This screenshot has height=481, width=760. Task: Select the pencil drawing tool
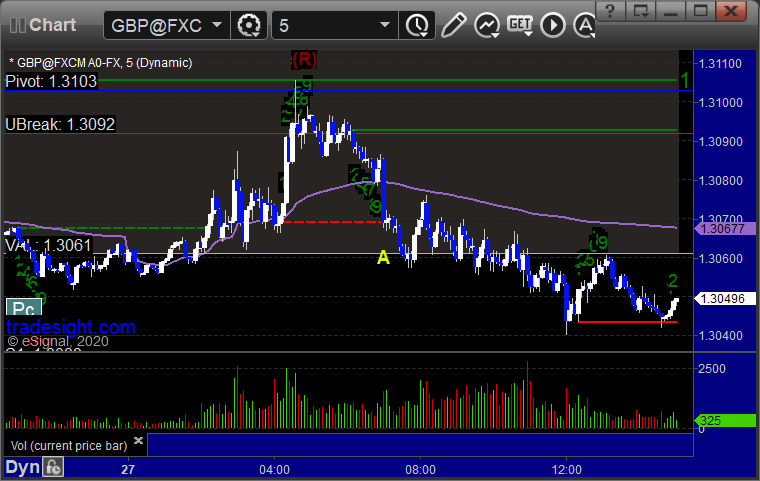click(x=454, y=25)
